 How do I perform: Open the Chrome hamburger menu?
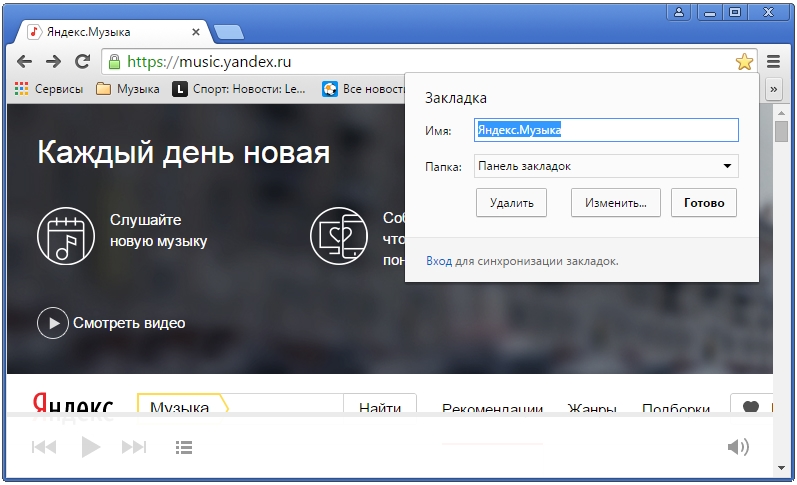pos(773,62)
